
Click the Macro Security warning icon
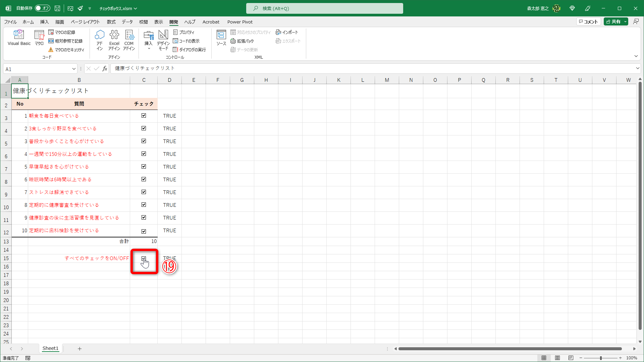tap(51, 50)
